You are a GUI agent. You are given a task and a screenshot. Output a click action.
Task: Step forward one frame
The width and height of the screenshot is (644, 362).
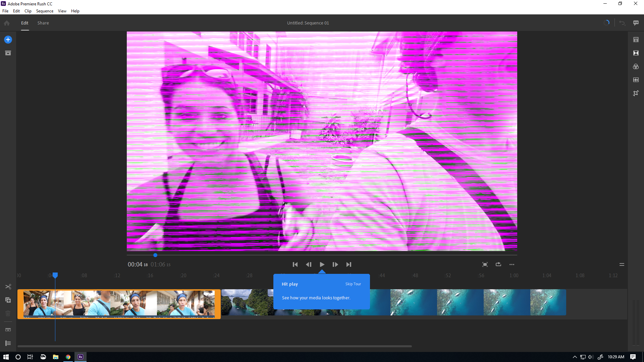point(335,264)
